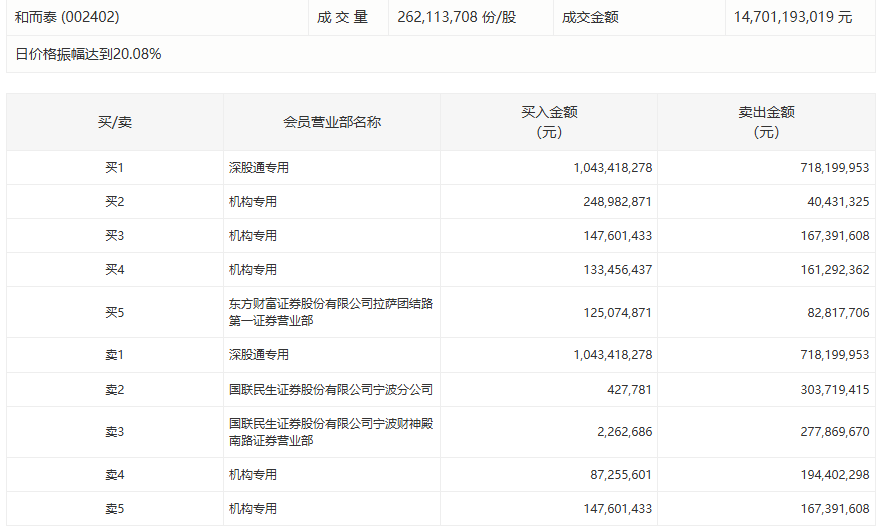
Task: Click the 会员营业部名称 column header
Action: pyautogui.click(x=332, y=122)
